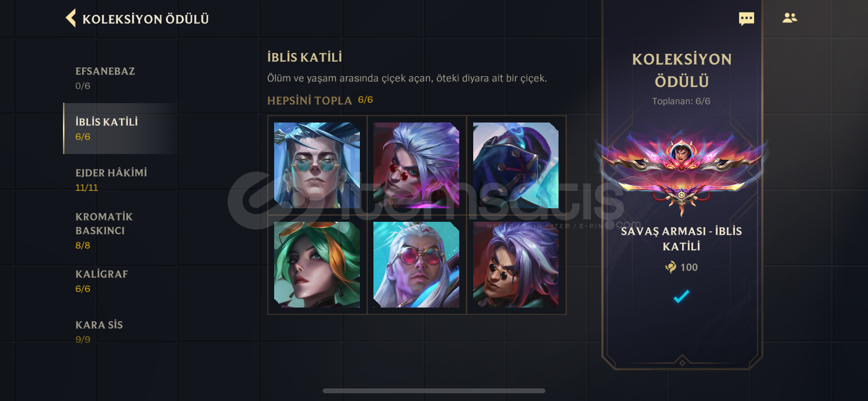The image size is (868, 401).
Task: Click the blue checkmark on the reward card
Action: pyautogui.click(x=682, y=296)
